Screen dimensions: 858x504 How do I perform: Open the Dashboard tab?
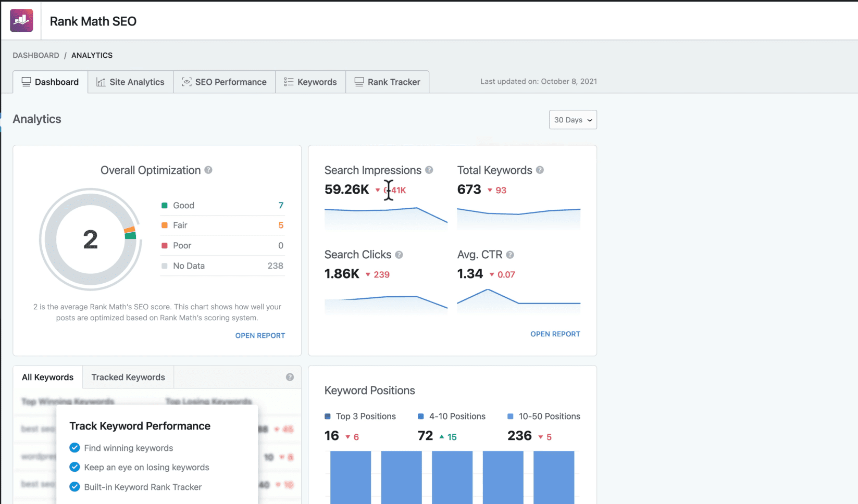50,82
